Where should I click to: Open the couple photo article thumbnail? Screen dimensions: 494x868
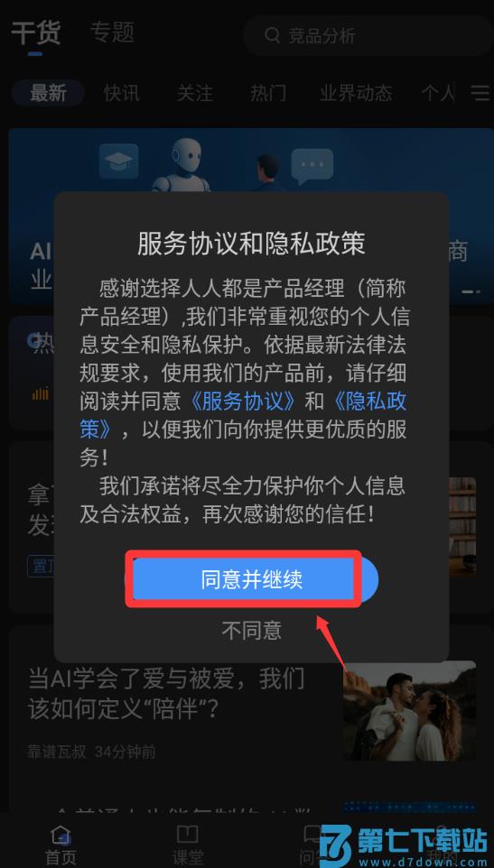(409, 711)
